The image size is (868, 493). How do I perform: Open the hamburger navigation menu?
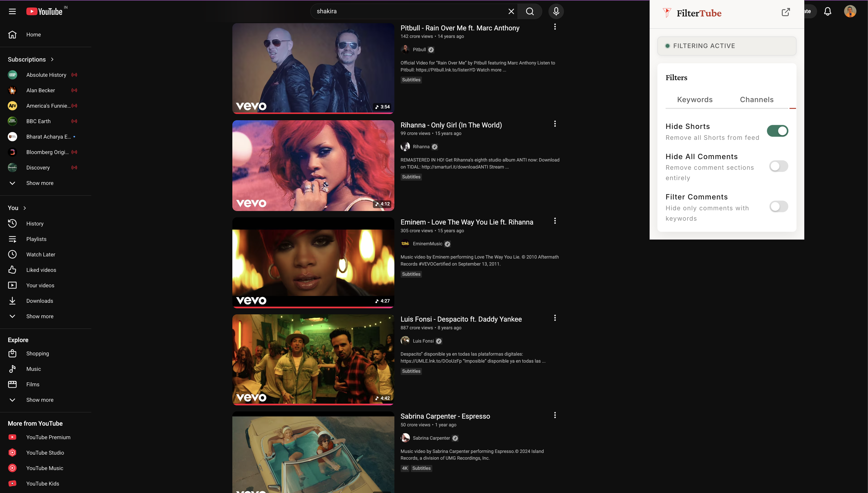[12, 11]
